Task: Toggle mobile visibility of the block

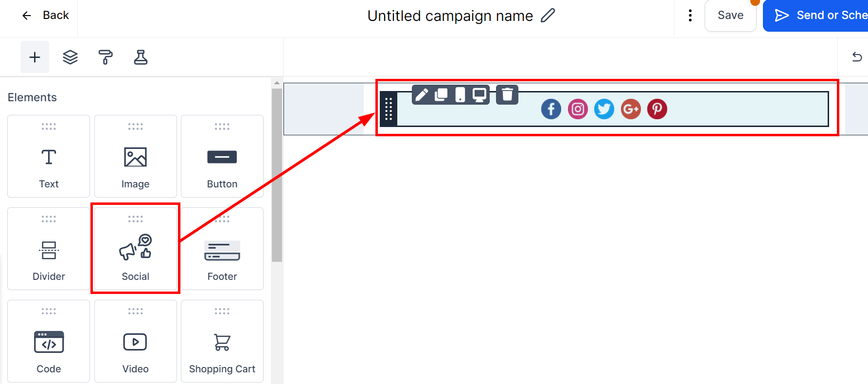Action: tap(460, 94)
